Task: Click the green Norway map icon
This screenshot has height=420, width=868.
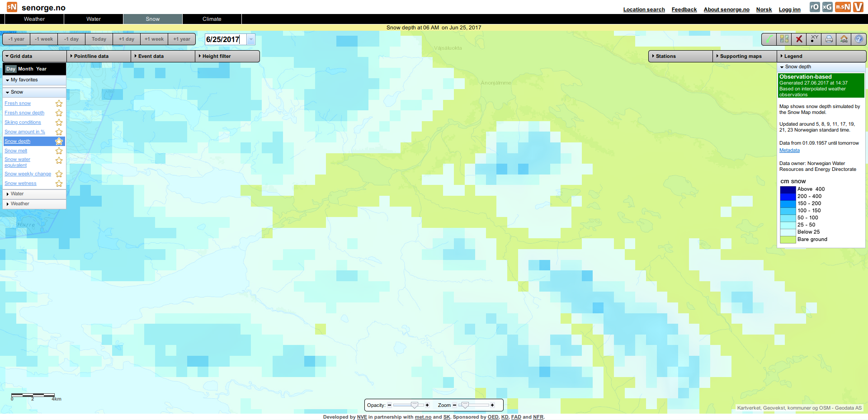Action: (x=769, y=39)
